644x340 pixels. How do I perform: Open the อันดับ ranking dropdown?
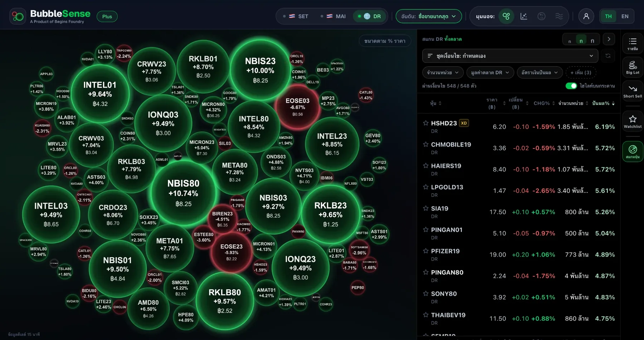429,16
